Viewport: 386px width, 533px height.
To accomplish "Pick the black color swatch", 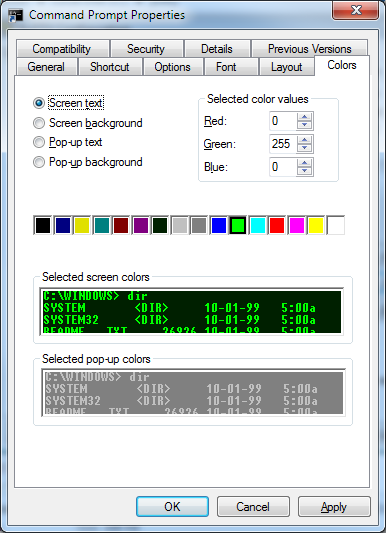I will click(43, 225).
